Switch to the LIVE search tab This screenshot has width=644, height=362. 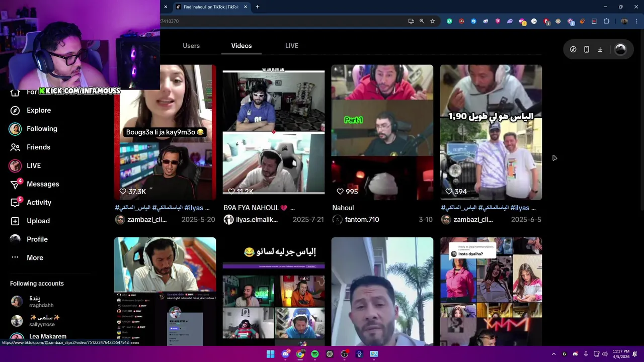point(292,46)
